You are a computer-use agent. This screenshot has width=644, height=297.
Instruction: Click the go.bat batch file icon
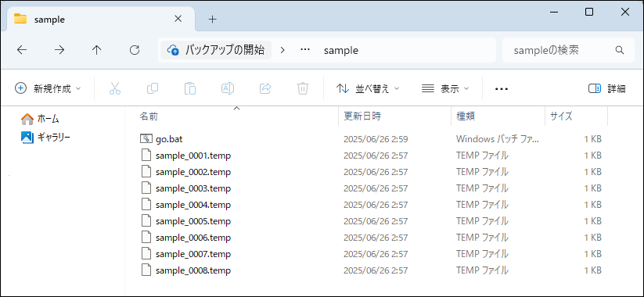point(146,139)
